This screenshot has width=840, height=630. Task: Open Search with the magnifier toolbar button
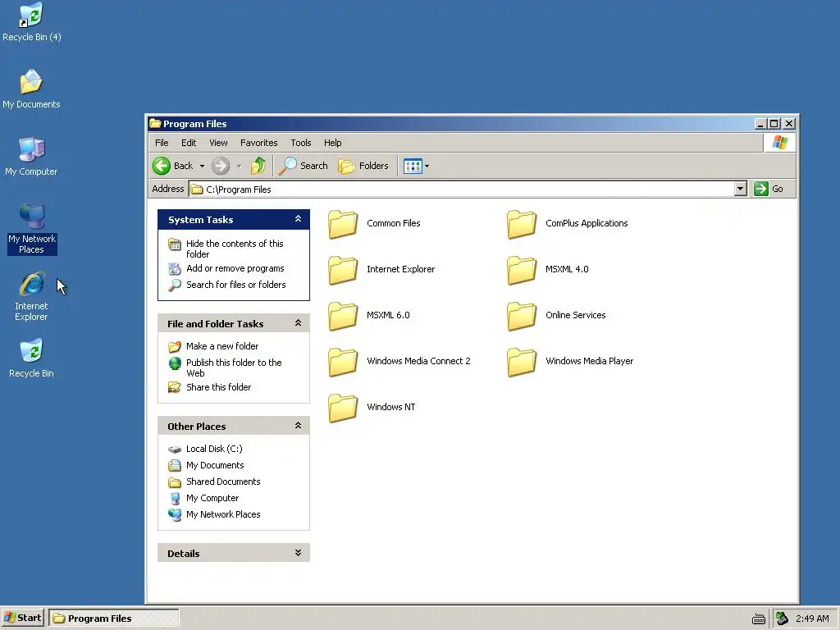[304, 166]
